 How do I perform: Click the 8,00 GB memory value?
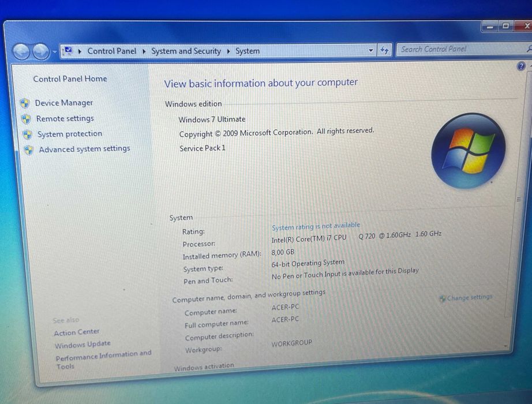(283, 252)
